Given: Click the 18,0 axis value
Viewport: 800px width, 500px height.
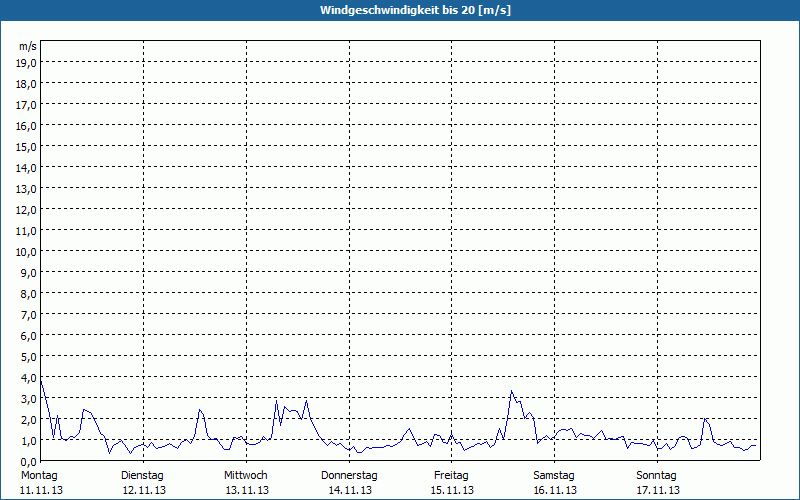Looking at the screenshot, I should (x=26, y=84).
